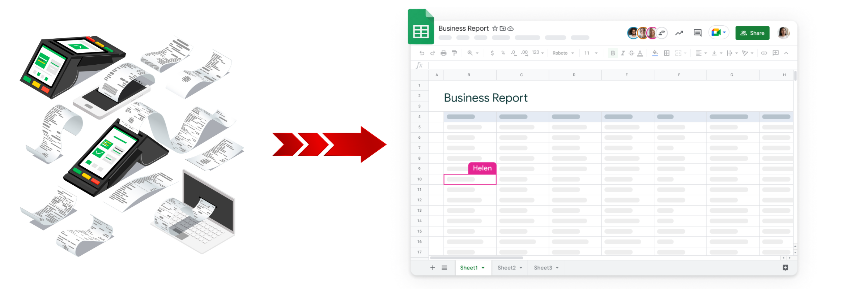
Task: Show the collaborator chat icon
Action: click(662, 33)
